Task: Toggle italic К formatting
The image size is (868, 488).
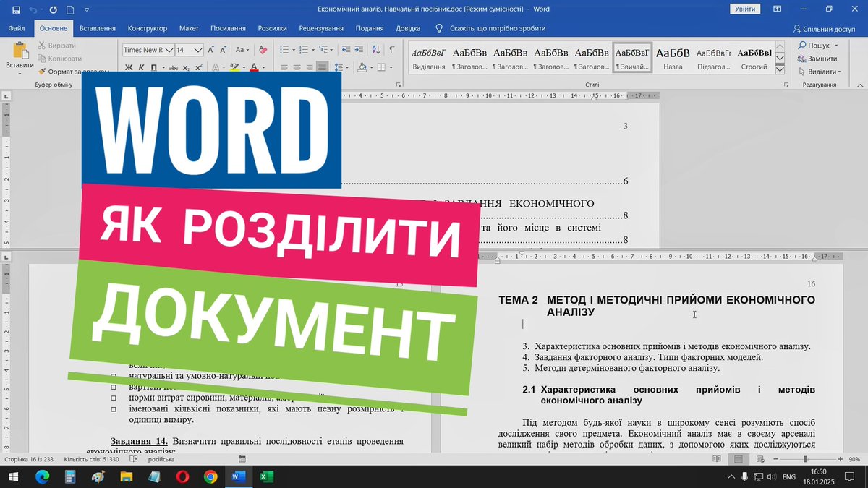Action: point(142,67)
